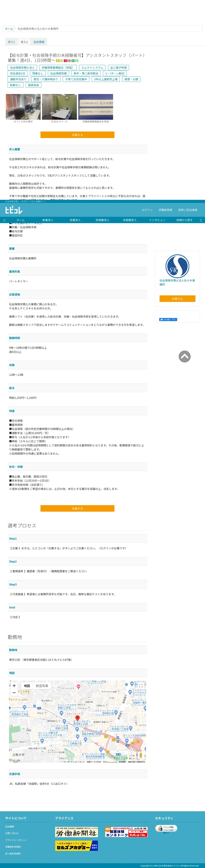Open 地域から探す in the navigation bar
Image resolution: width=205 pixels, height=868 pixels.
(x=184, y=220)
